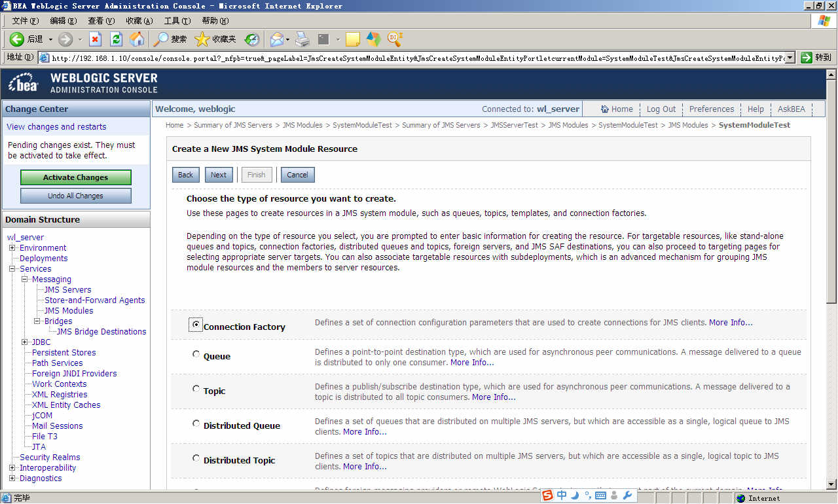This screenshot has width=838, height=504.
Task: Open the Back button history dropdown arrow
Action: pos(50,39)
